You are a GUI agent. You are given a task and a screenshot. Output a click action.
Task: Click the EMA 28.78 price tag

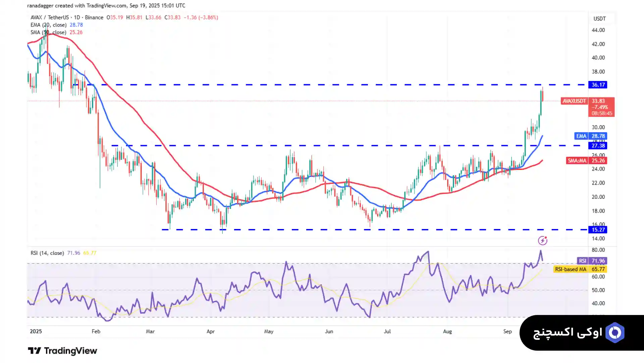coord(591,136)
